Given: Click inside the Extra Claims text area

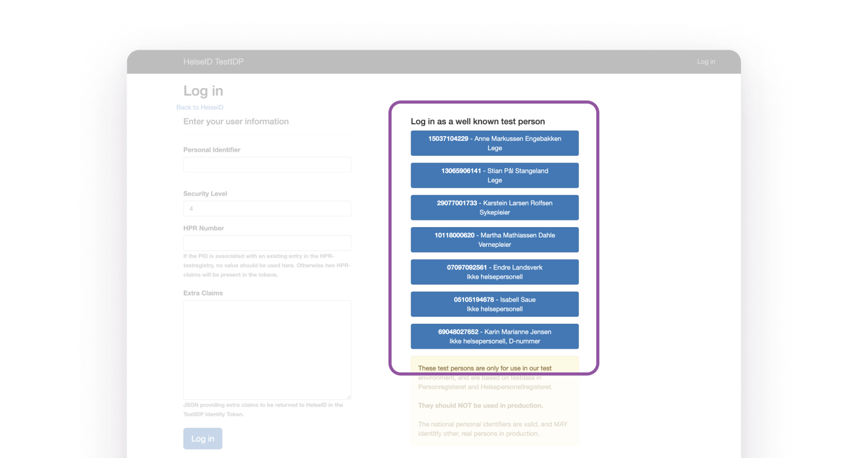Looking at the screenshot, I should [x=267, y=350].
